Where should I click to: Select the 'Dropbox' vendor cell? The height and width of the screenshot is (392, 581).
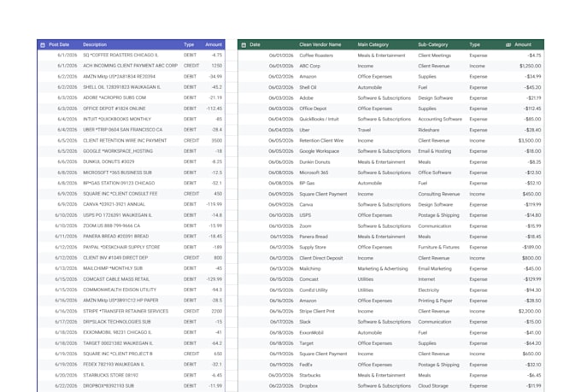pyautogui.click(x=308, y=386)
